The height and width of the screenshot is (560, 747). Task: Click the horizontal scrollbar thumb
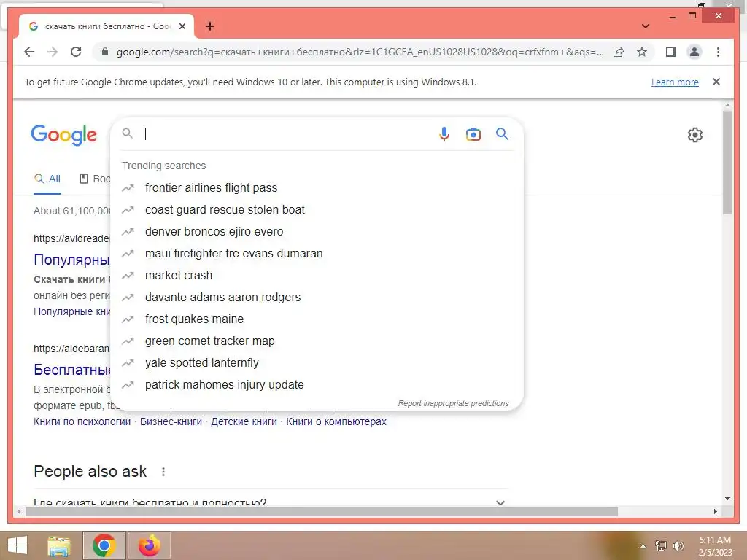(322, 511)
